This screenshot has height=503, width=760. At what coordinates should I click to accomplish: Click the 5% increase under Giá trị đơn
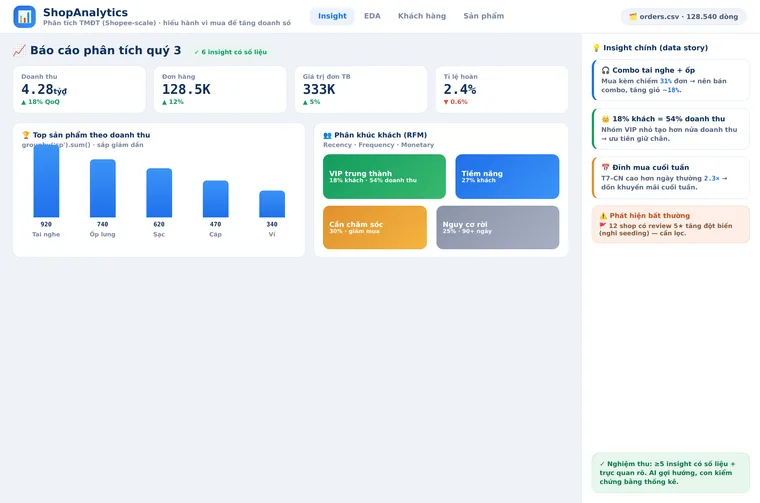point(312,102)
